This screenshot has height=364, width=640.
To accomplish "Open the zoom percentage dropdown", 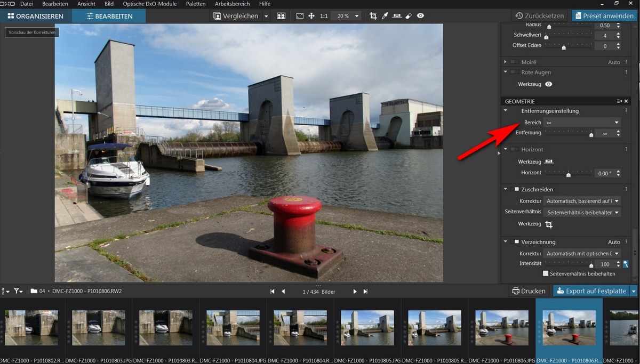I will [348, 16].
